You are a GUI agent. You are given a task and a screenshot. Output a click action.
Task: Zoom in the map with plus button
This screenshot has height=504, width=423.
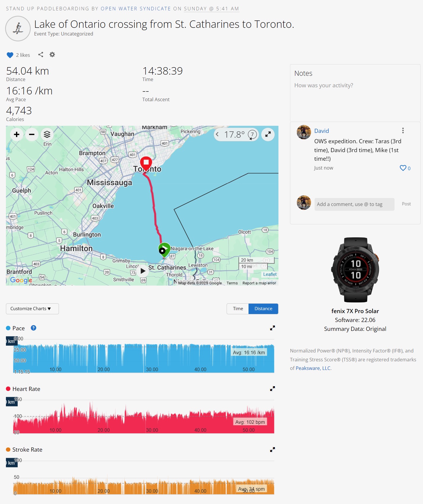[17, 134]
